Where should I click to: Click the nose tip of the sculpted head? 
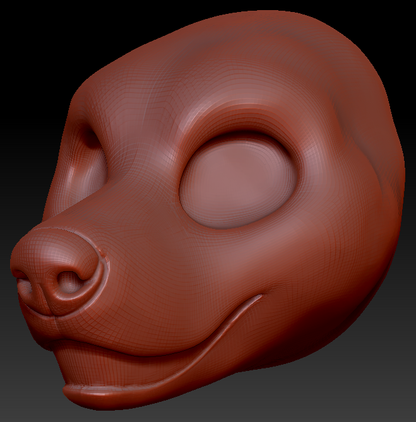pyautogui.click(x=55, y=271)
